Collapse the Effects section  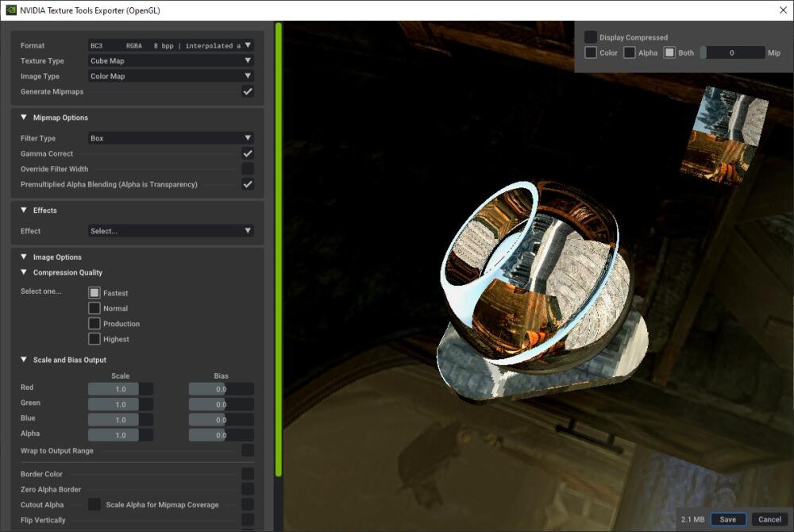coord(24,210)
